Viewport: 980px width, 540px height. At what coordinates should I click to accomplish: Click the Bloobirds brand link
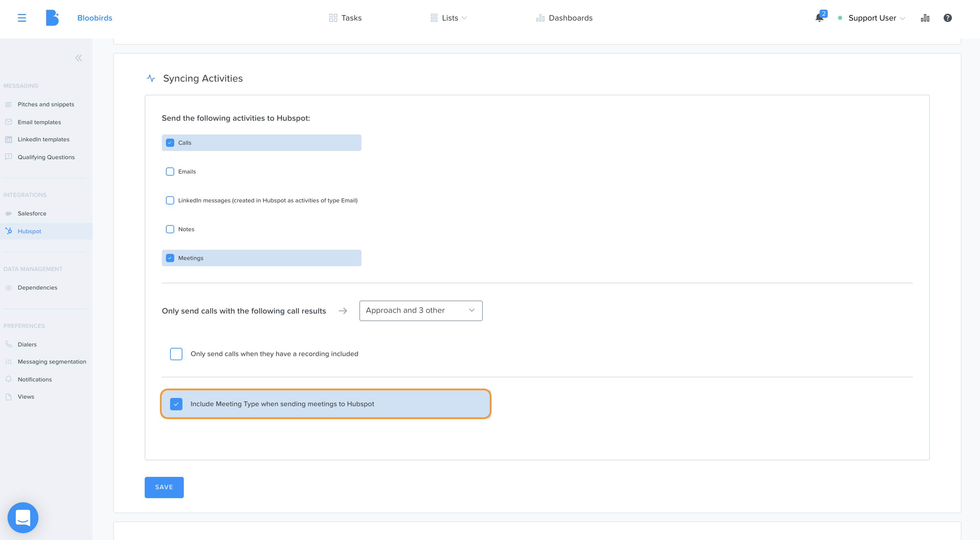click(x=95, y=18)
